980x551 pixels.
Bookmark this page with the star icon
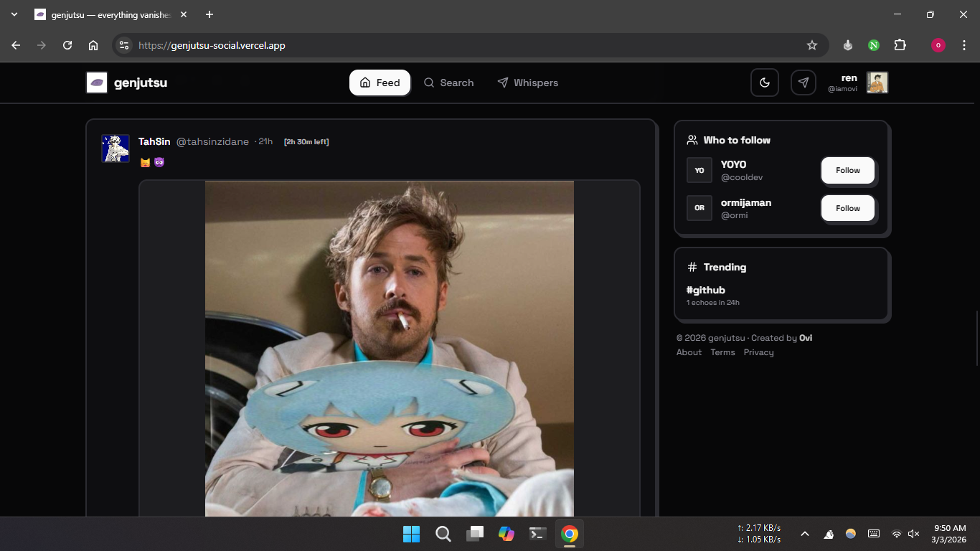[812, 45]
